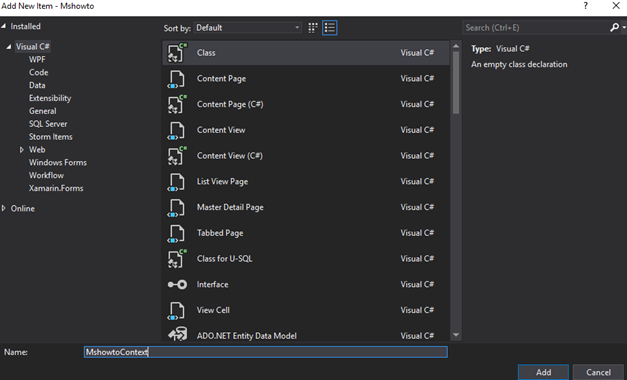Select the Class template icon
This screenshot has height=380, width=627.
pos(177,53)
